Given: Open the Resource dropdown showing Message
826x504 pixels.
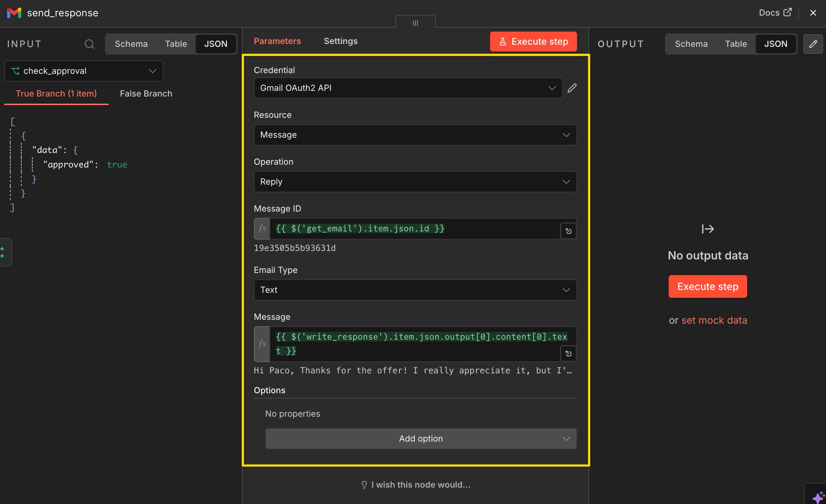Looking at the screenshot, I should click(x=415, y=135).
